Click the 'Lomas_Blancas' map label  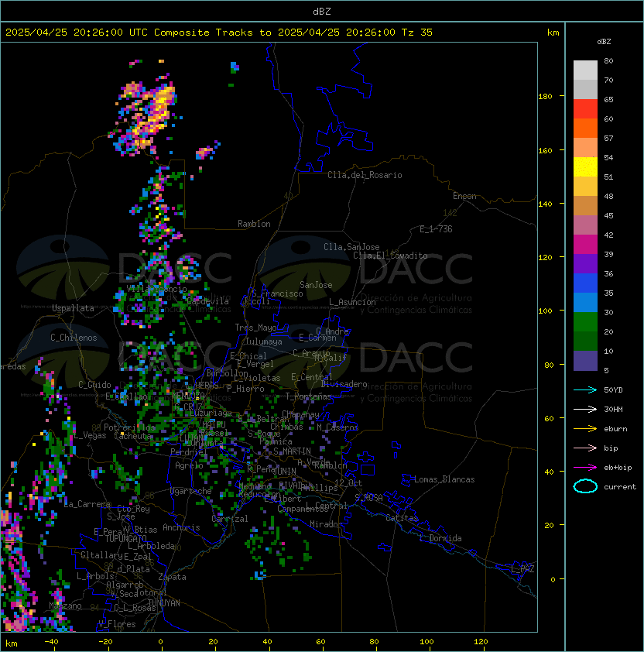(x=444, y=479)
